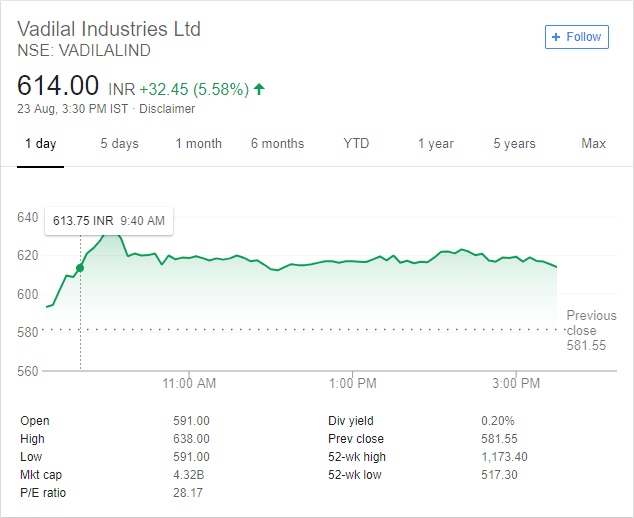Select the YTD tab
The image size is (634, 518).
click(356, 144)
